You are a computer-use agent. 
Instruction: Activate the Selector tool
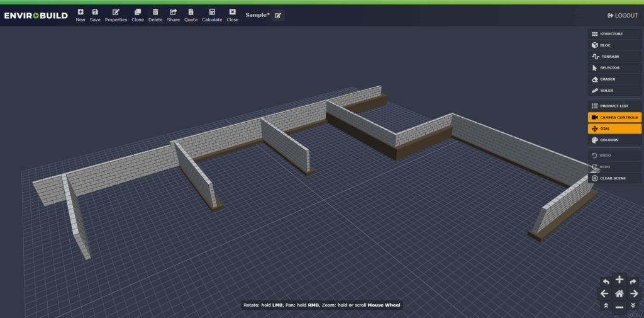[x=614, y=68]
